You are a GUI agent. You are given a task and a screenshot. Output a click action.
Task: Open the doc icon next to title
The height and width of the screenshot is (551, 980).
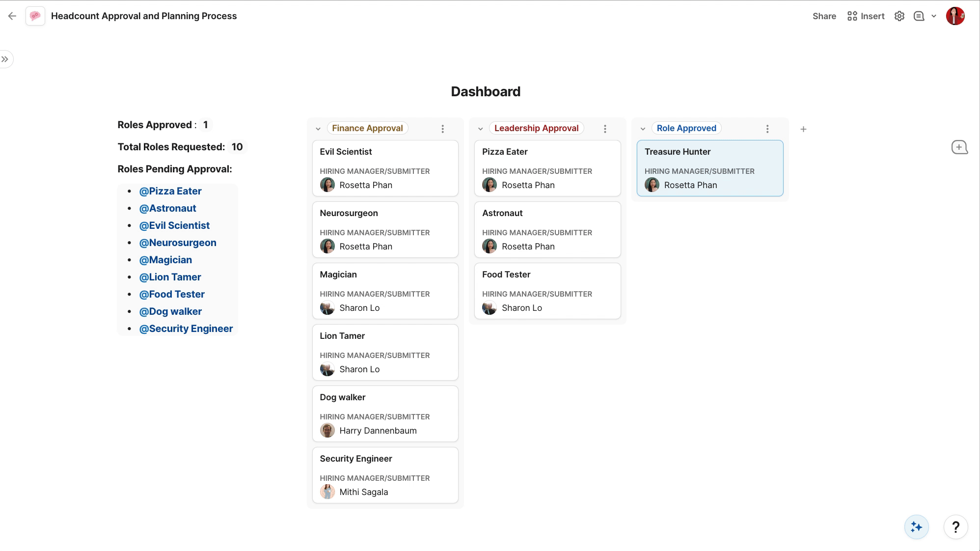pyautogui.click(x=35, y=16)
